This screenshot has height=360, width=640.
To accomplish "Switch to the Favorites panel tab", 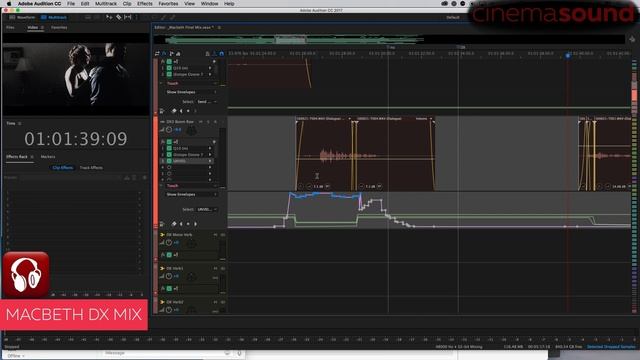I will [x=59, y=27].
